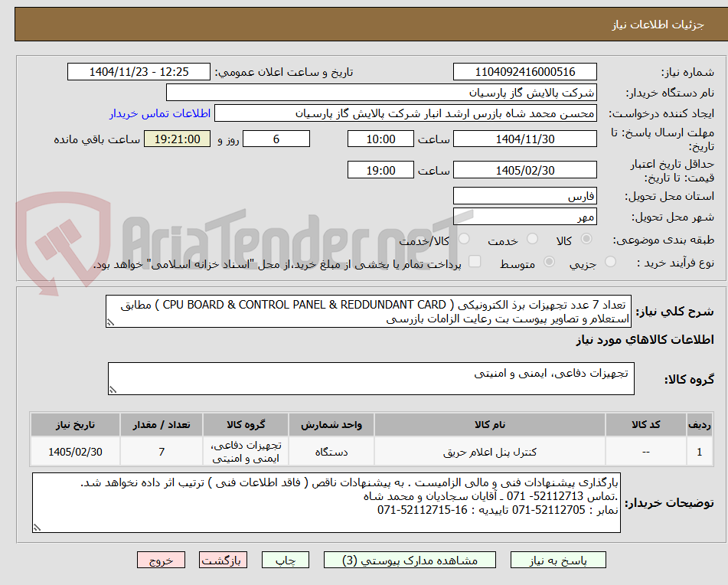
Task: Select the متوسط purchase type radio
Action: point(549,262)
